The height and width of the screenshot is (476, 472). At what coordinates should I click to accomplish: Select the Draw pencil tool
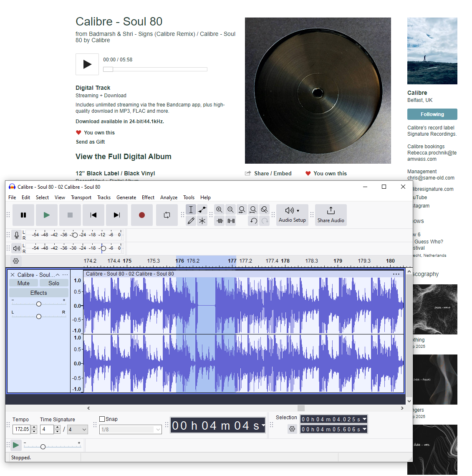pyautogui.click(x=191, y=221)
